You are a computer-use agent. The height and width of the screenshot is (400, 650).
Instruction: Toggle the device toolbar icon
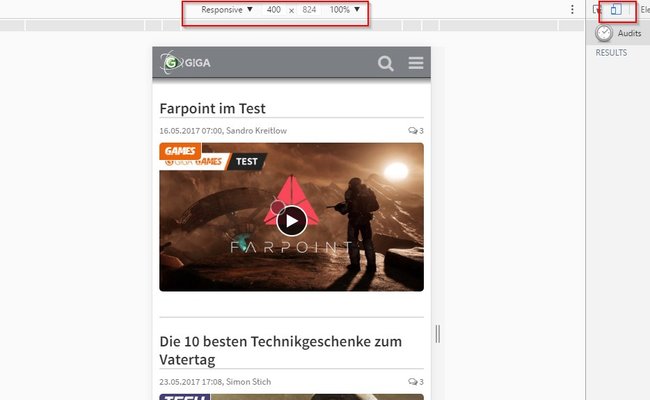tap(616, 9)
